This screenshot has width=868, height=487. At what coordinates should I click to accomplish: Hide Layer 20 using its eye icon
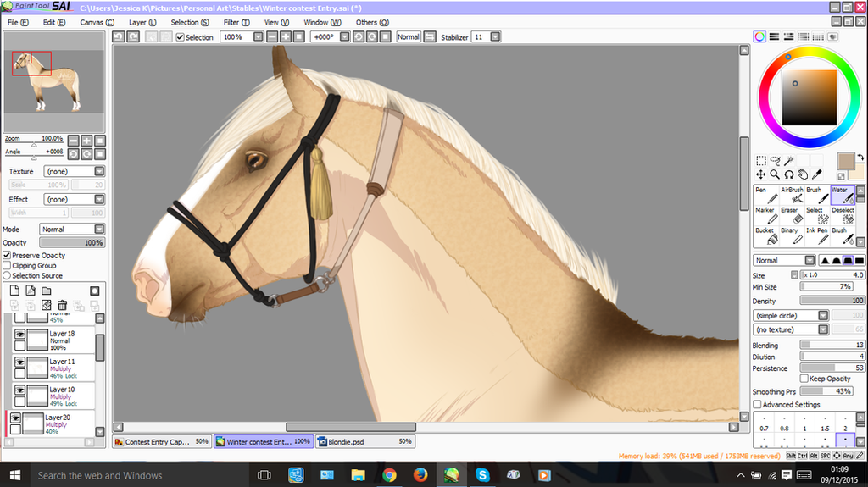(x=15, y=418)
